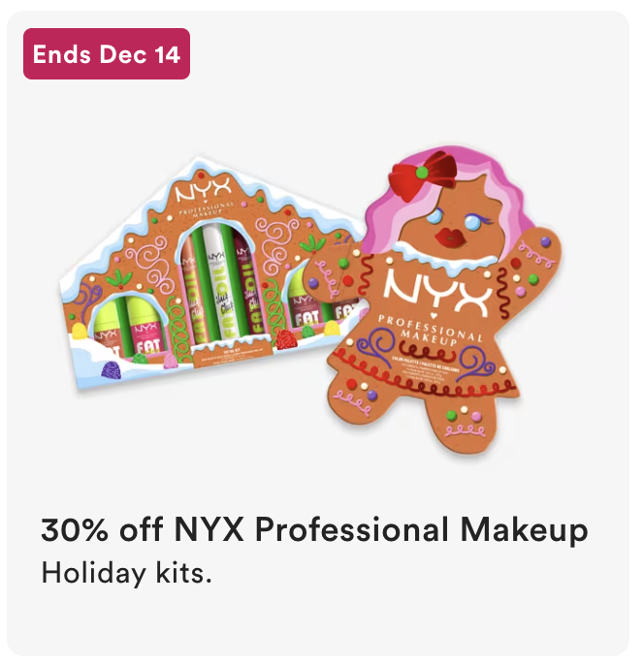
Task: Click the gingerbread girl's red lips
Action: coord(451,237)
